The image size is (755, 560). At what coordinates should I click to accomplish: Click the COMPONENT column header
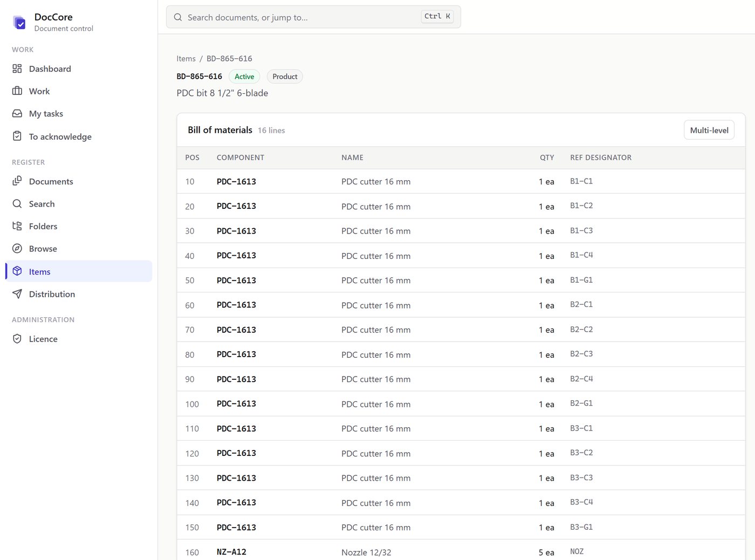(x=241, y=158)
